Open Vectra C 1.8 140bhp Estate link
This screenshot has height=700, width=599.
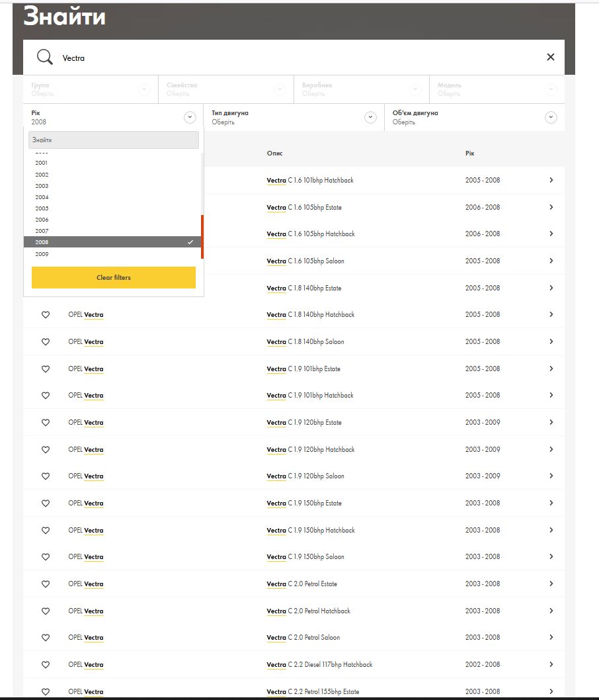coord(304,288)
